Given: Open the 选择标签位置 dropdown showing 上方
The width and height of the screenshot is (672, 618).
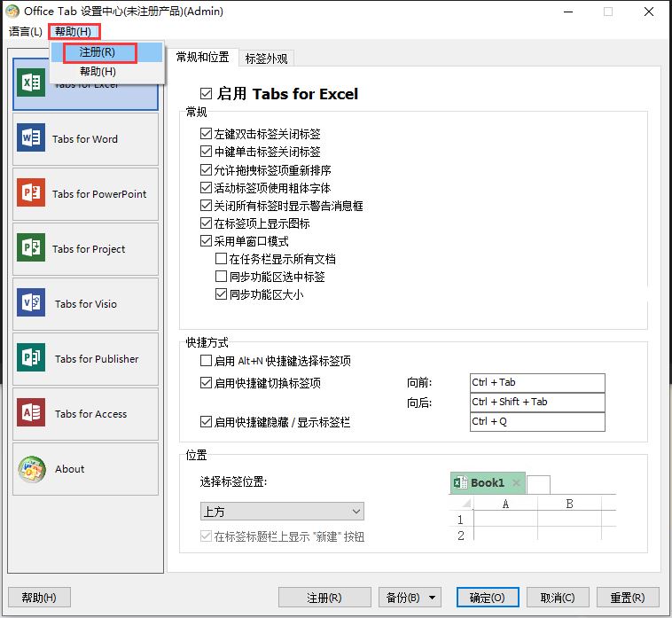Looking at the screenshot, I should point(282,512).
